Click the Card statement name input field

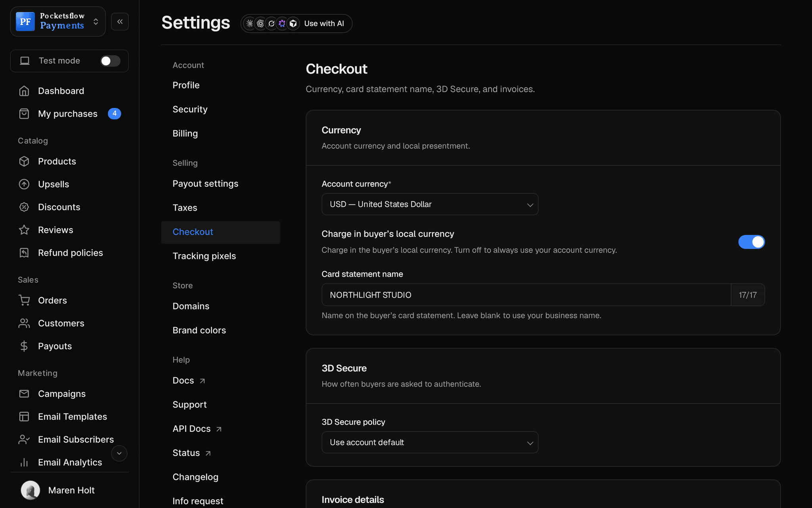[526, 295]
